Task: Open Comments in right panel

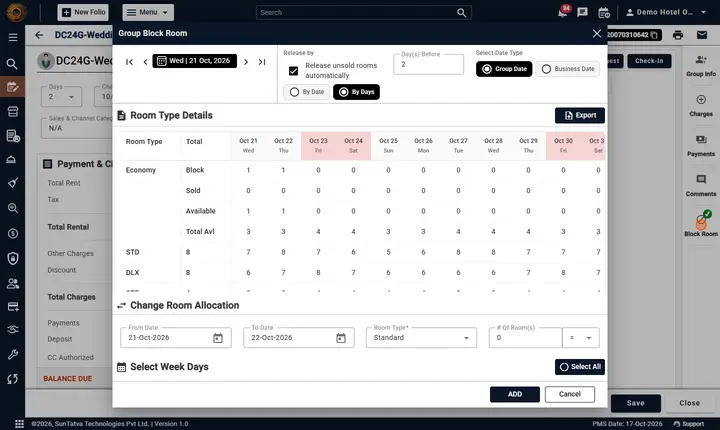Action: click(x=701, y=186)
